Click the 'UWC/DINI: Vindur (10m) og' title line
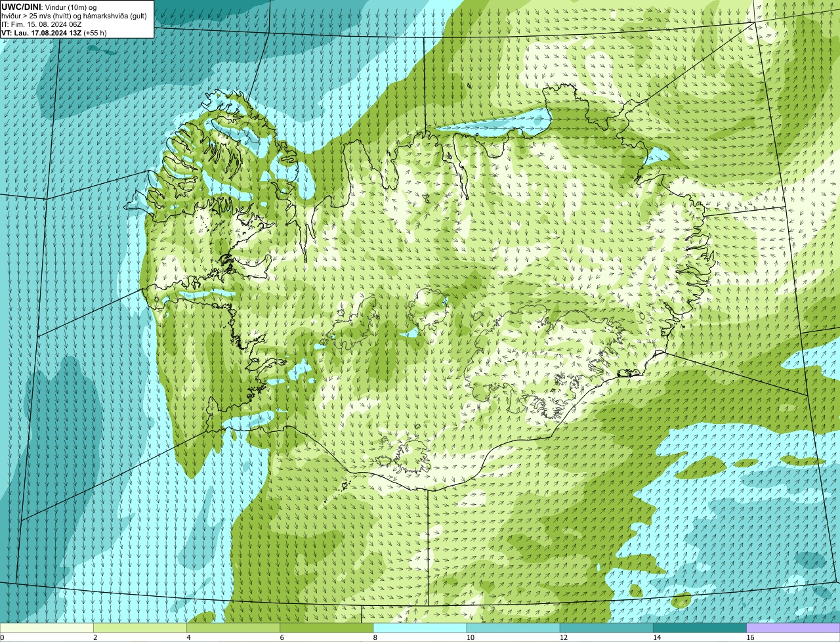The height and width of the screenshot is (642, 840). 49,7
